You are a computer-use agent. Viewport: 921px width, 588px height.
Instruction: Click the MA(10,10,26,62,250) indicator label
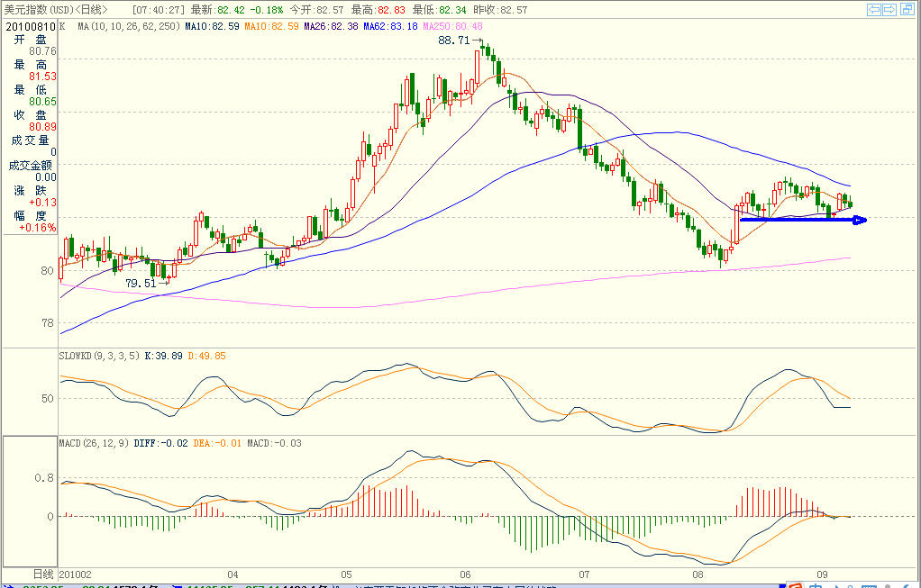click(x=129, y=26)
